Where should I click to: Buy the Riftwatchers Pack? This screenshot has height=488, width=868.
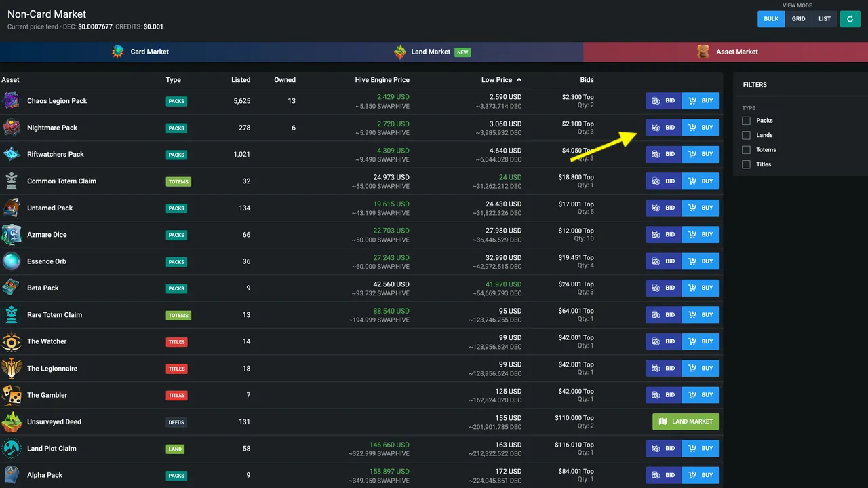pos(701,154)
